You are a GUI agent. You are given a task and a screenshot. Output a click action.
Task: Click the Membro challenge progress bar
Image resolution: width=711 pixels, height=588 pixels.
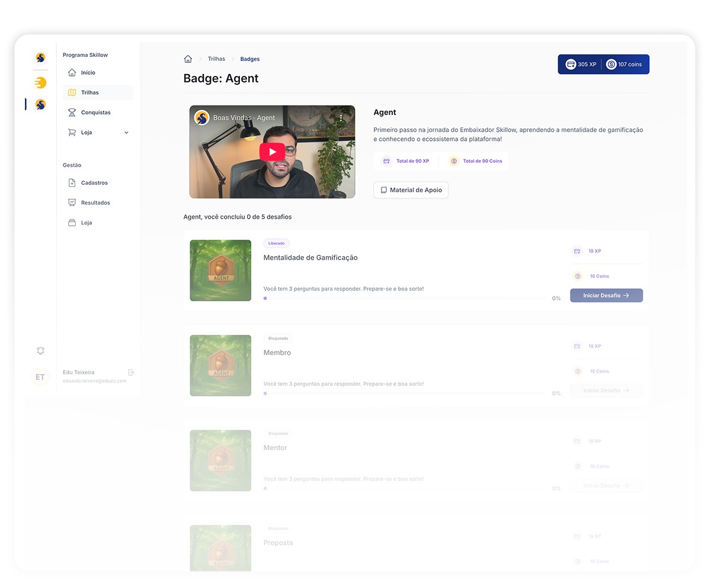pyautogui.click(x=405, y=393)
